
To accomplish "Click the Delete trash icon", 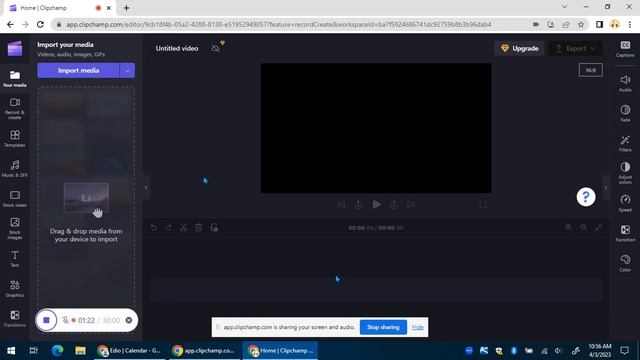I will point(199,228).
